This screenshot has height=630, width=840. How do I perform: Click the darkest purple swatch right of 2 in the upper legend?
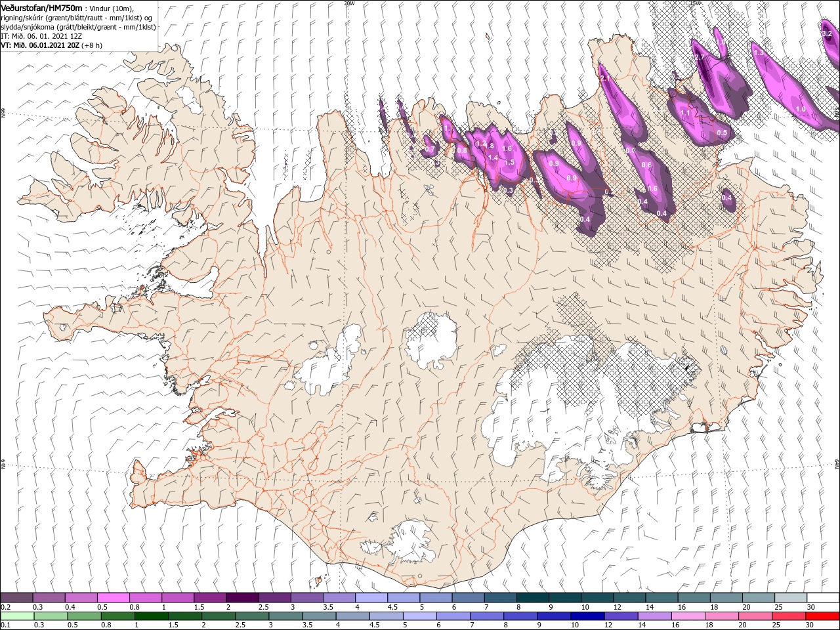click(241, 598)
